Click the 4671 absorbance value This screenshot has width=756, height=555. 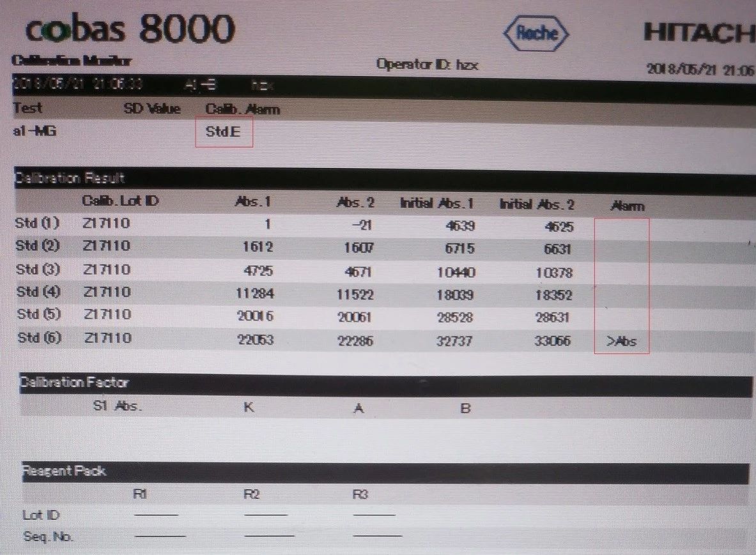pos(359,271)
